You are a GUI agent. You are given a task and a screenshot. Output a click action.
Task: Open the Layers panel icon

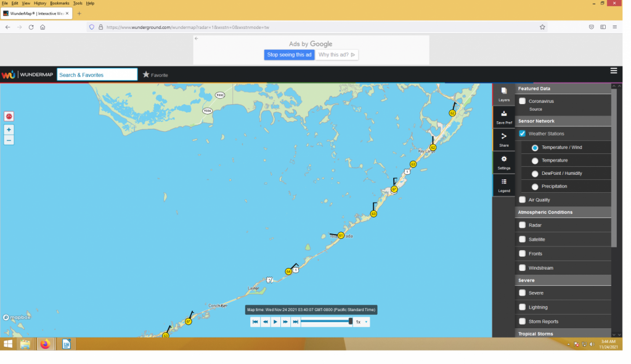(x=504, y=94)
